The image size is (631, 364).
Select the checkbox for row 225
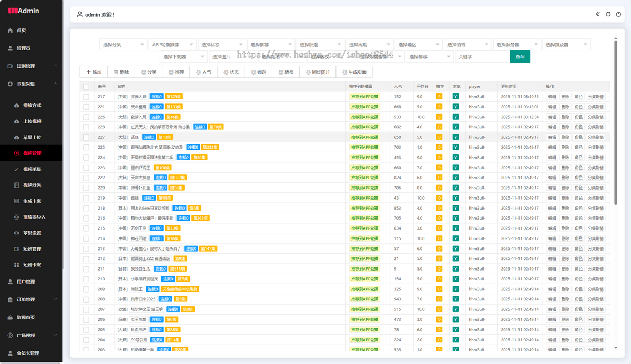(x=86, y=147)
